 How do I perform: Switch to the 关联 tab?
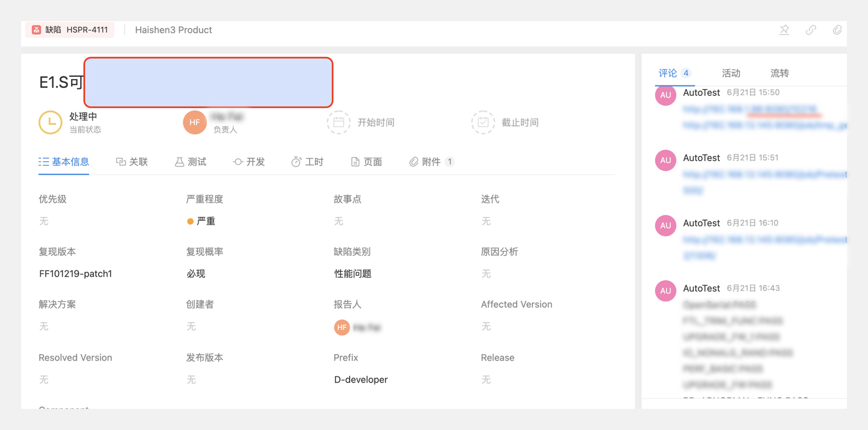point(132,162)
